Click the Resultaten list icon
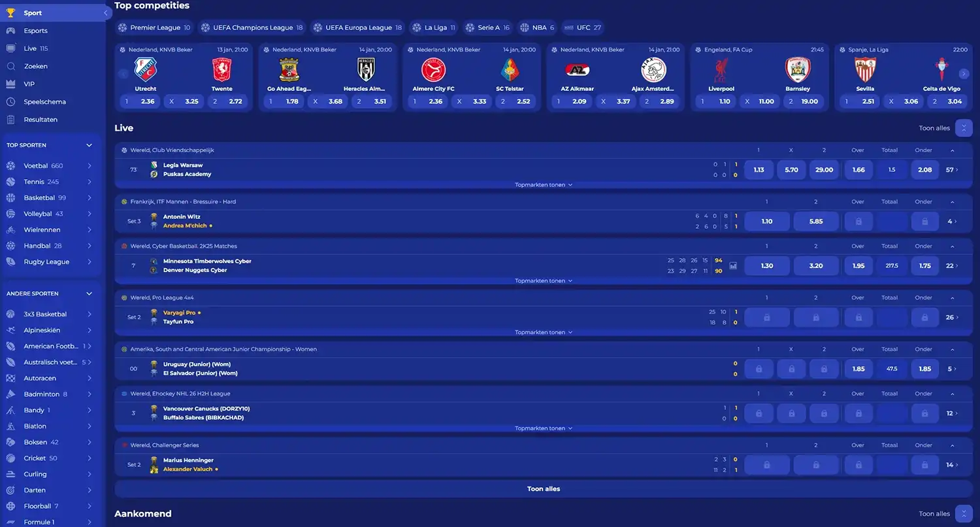 [x=10, y=120]
